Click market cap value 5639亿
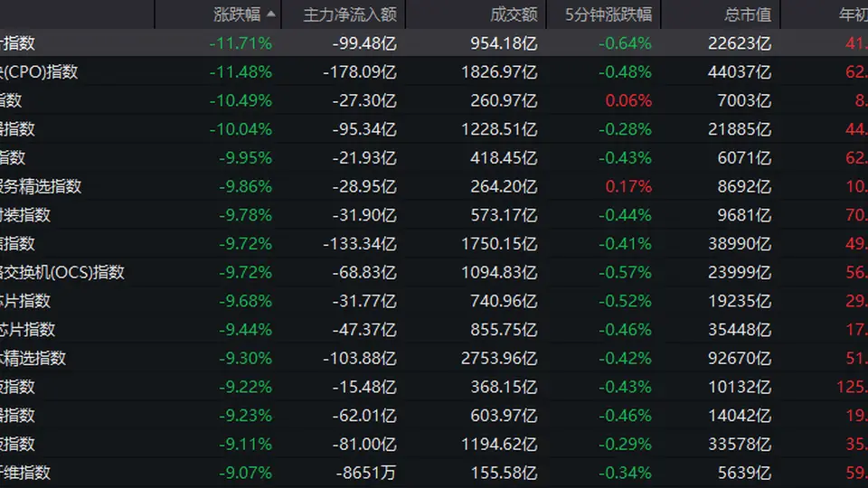The height and width of the screenshot is (488, 868). pos(744,473)
